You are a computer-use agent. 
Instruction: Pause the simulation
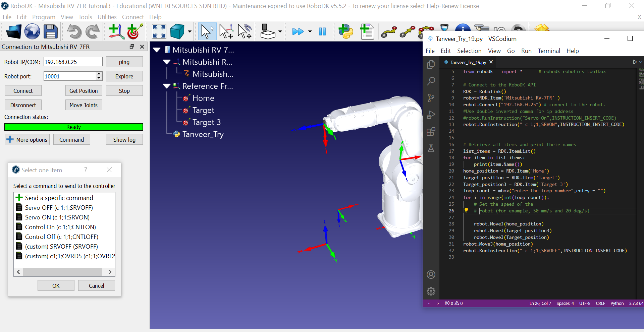coord(322,32)
